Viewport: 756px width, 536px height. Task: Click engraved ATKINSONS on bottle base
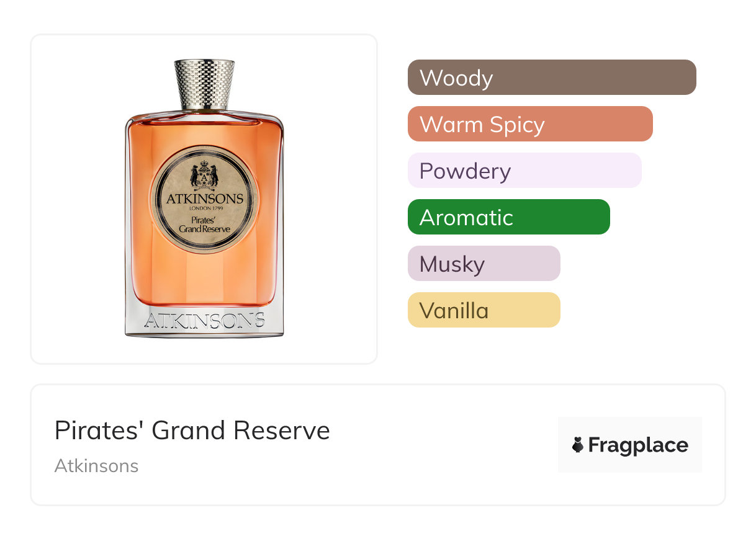coord(204,321)
